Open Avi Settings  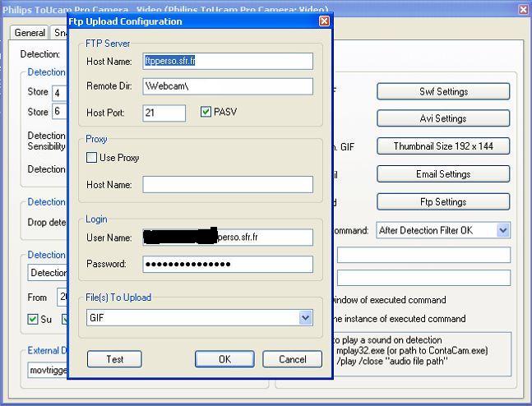443,118
